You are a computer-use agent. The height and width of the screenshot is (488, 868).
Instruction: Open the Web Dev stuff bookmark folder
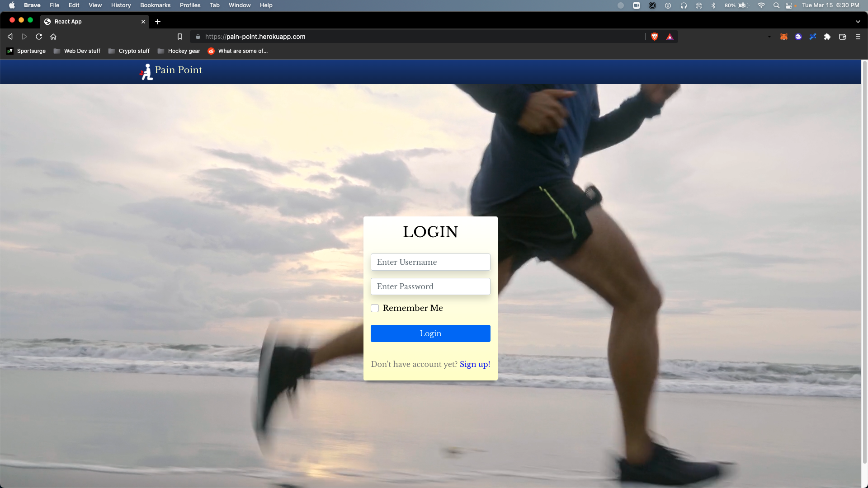click(77, 51)
